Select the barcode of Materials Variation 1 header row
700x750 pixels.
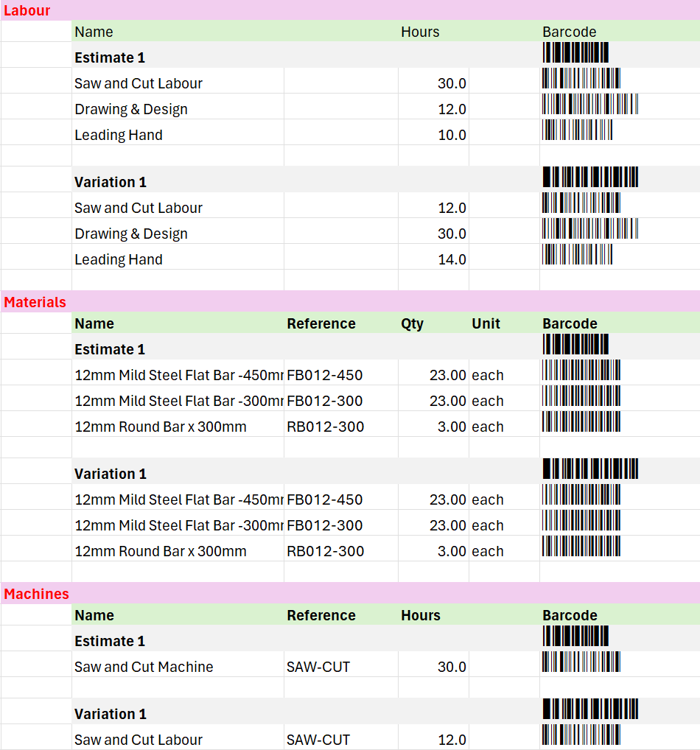pos(590,469)
